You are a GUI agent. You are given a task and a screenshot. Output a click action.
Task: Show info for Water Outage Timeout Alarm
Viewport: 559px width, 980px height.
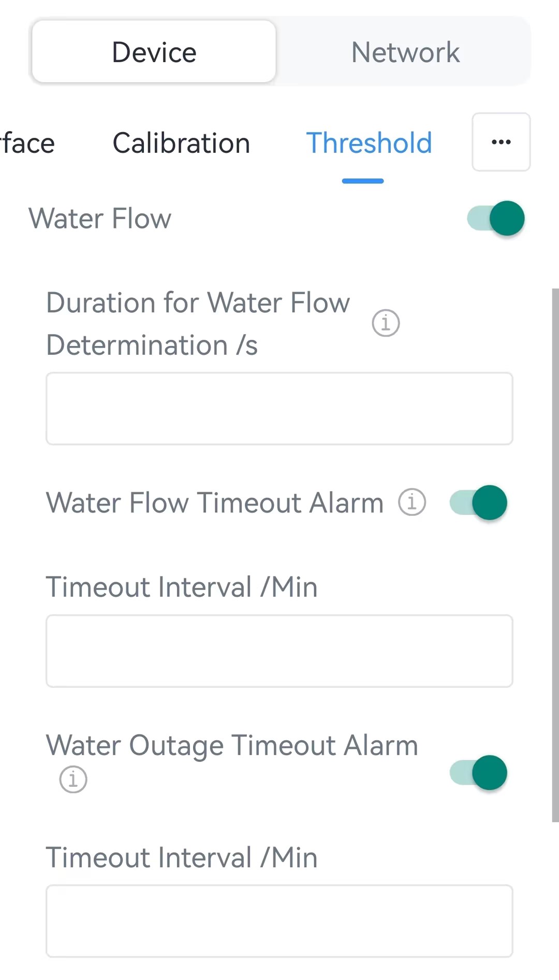(x=73, y=779)
